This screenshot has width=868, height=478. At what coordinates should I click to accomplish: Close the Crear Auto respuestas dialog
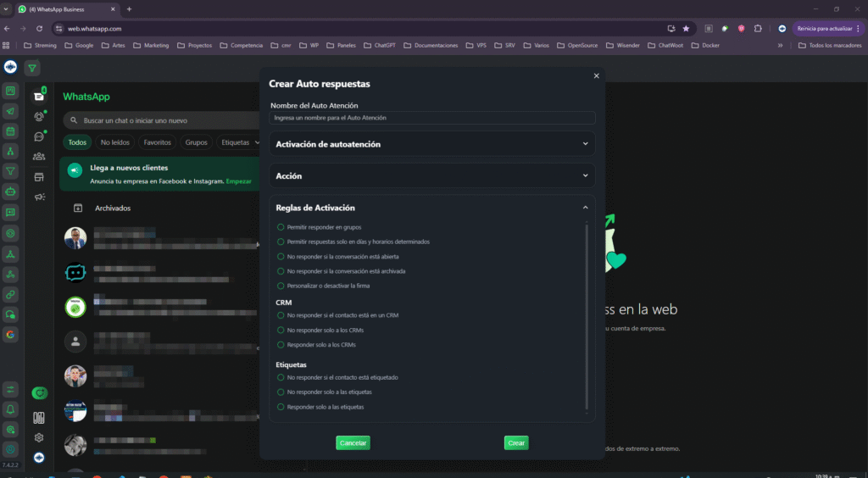pos(596,76)
